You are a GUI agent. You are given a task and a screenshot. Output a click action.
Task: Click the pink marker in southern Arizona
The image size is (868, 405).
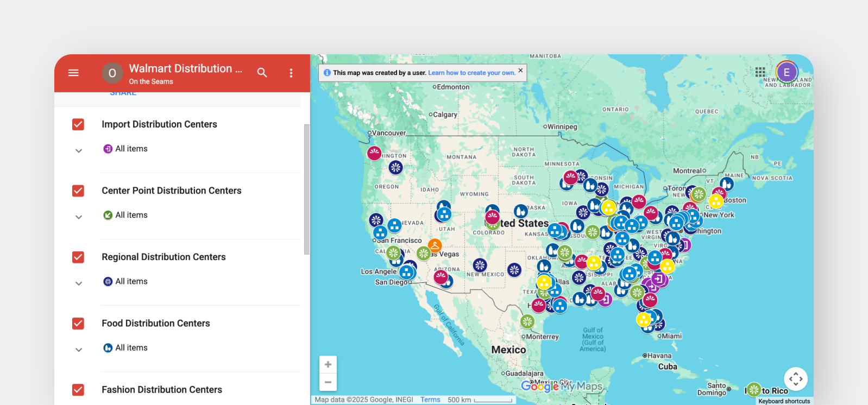pyautogui.click(x=441, y=277)
